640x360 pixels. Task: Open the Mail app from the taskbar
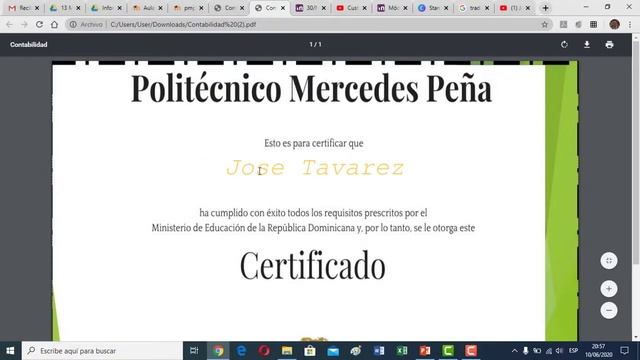click(333, 351)
